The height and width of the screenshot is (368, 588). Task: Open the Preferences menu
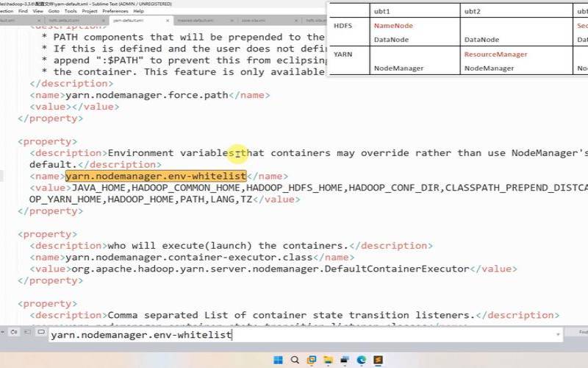[x=115, y=12]
